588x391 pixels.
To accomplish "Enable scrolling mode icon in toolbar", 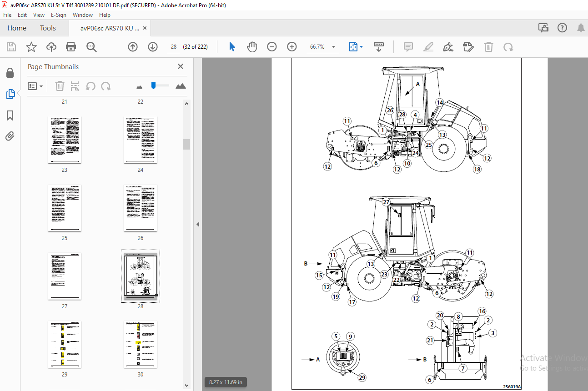I will 379,47.
